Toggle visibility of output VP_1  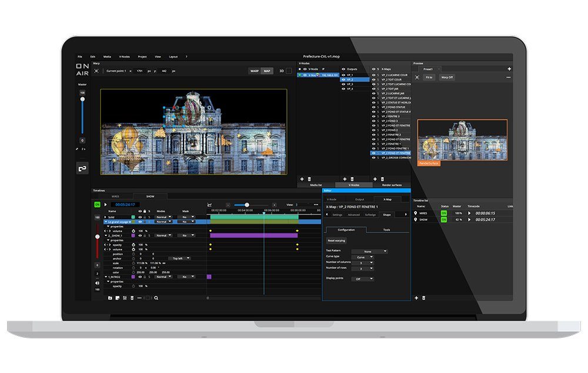343,75
